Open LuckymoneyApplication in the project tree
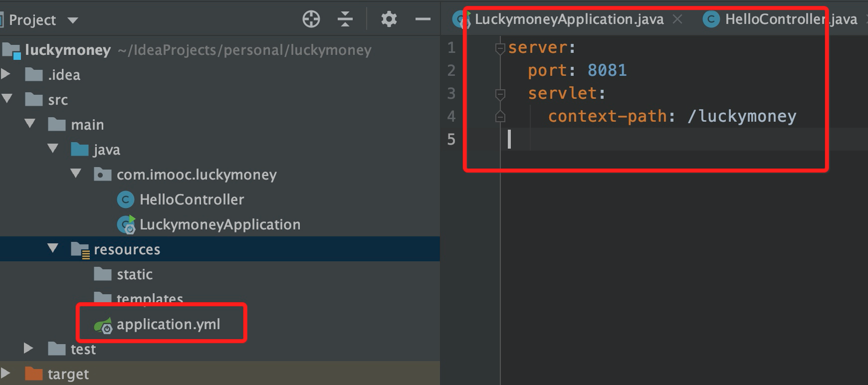Screen dimensions: 868x385 [x=220, y=224]
